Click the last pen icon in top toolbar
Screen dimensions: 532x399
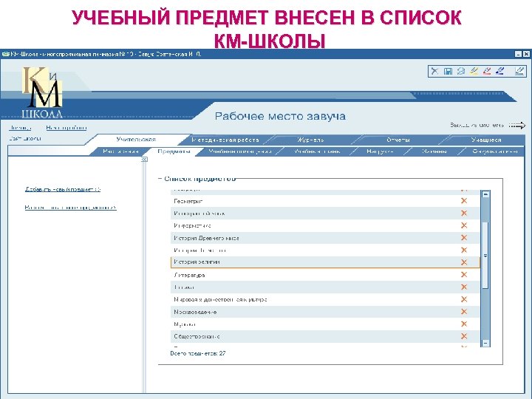tap(519, 71)
